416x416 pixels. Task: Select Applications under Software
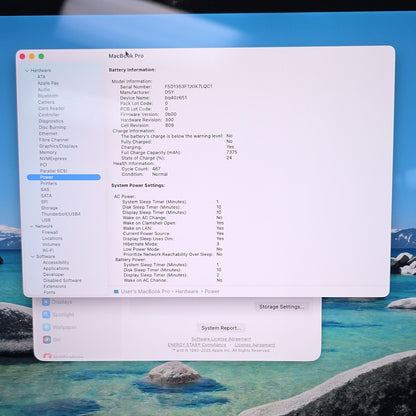tap(56, 269)
